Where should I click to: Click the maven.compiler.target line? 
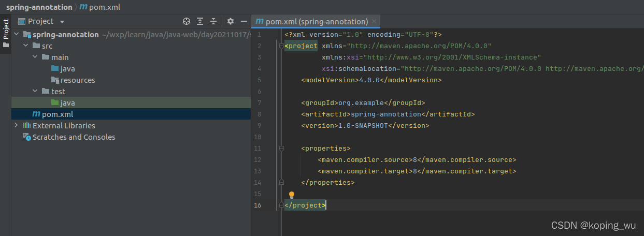(417, 171)
